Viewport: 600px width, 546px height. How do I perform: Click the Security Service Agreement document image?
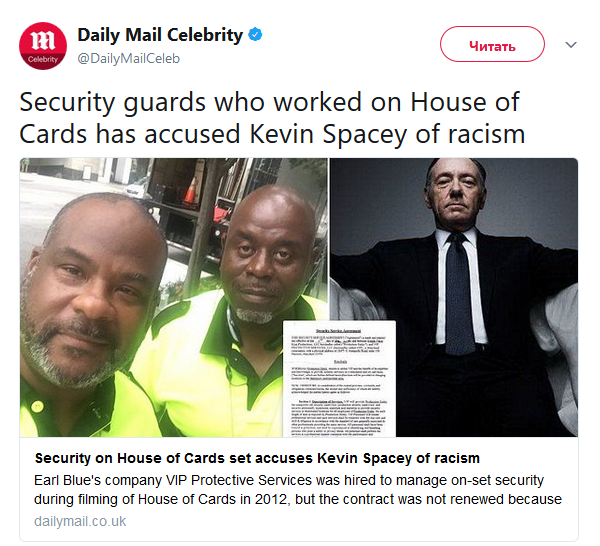(x=339, y=378)
